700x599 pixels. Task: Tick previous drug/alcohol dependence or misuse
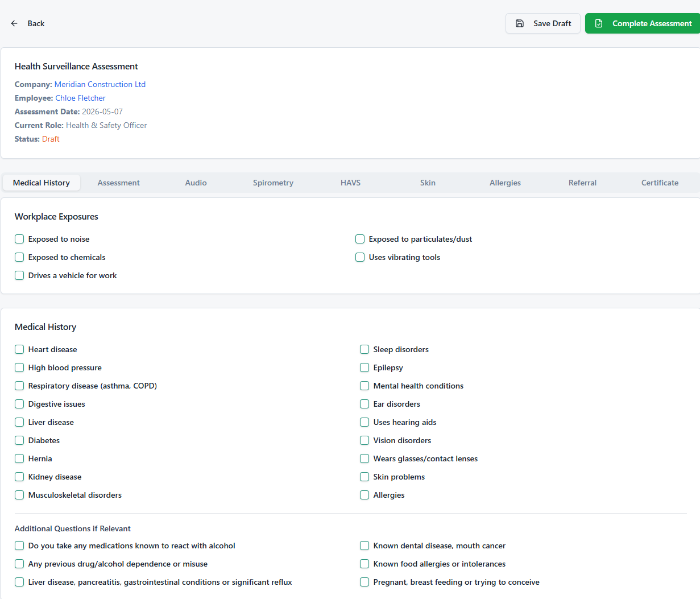point(19,564)
